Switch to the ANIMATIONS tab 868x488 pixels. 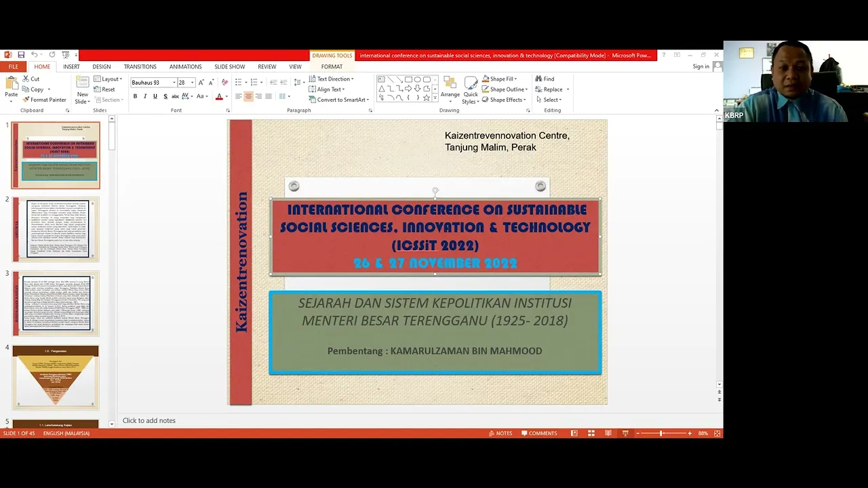[185, 66]
